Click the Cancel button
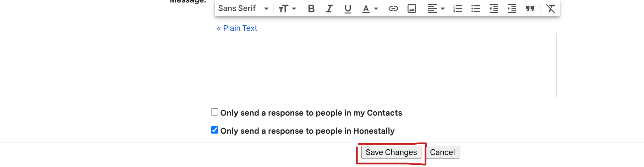The image size is (644, 167). point(442,152)
